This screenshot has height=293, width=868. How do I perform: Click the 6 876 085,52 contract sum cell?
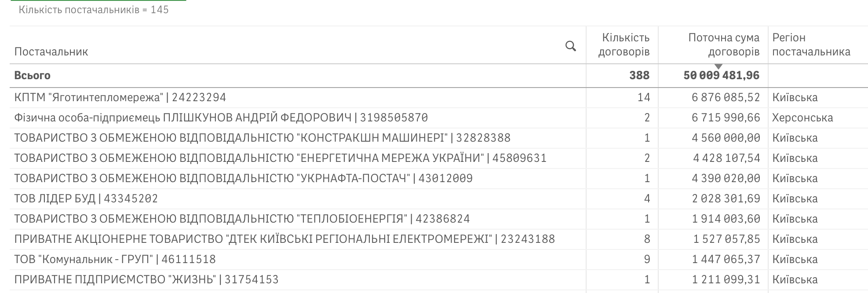point(726,97)
